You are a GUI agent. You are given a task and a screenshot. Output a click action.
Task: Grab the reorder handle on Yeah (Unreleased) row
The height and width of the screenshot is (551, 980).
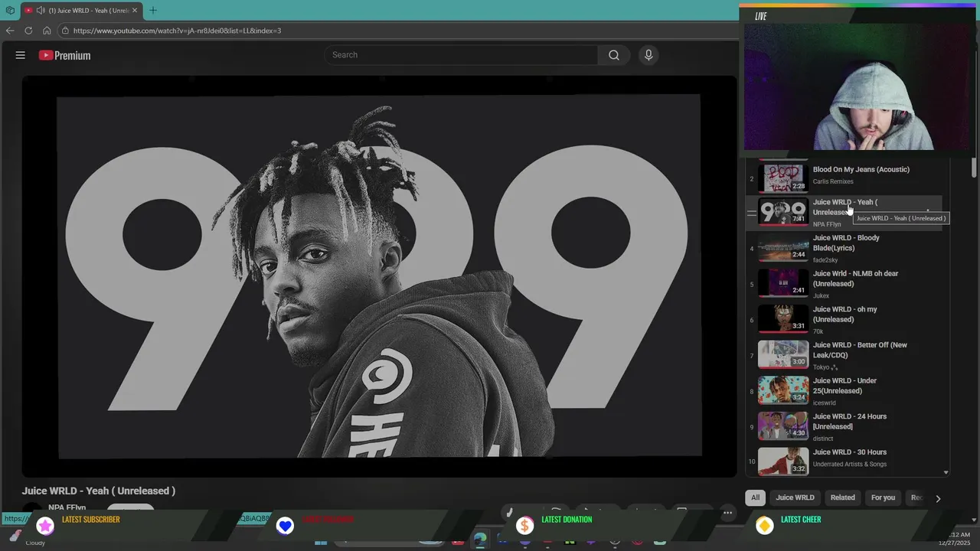(751, 213)
